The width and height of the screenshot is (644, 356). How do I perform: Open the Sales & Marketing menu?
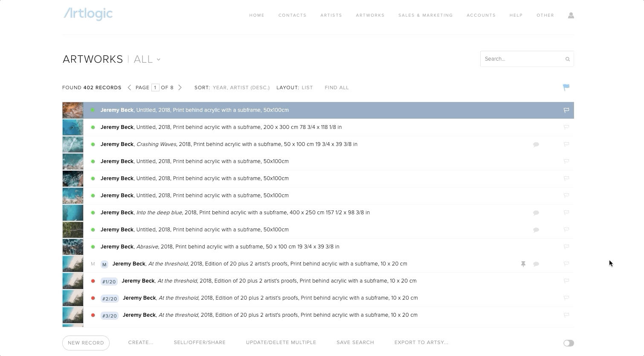pos(426,15)
